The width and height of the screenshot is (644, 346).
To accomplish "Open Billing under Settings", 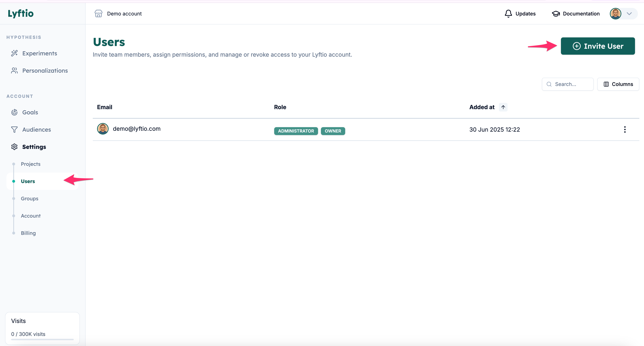I will tap(28, 233).
